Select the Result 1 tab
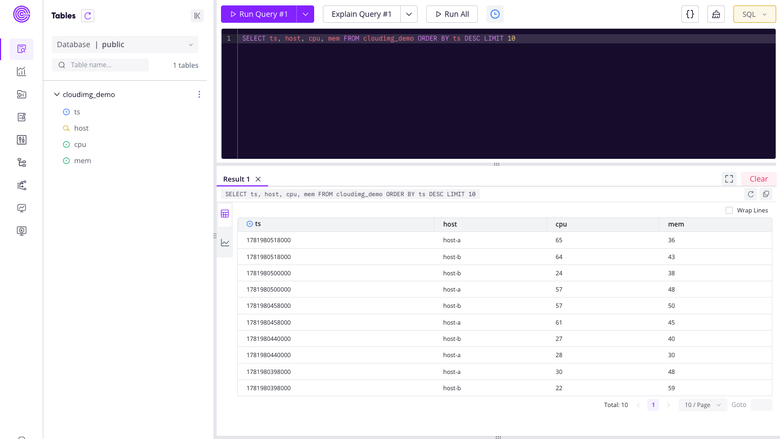Viewport: 780px width, 439px height. point(236,179)
